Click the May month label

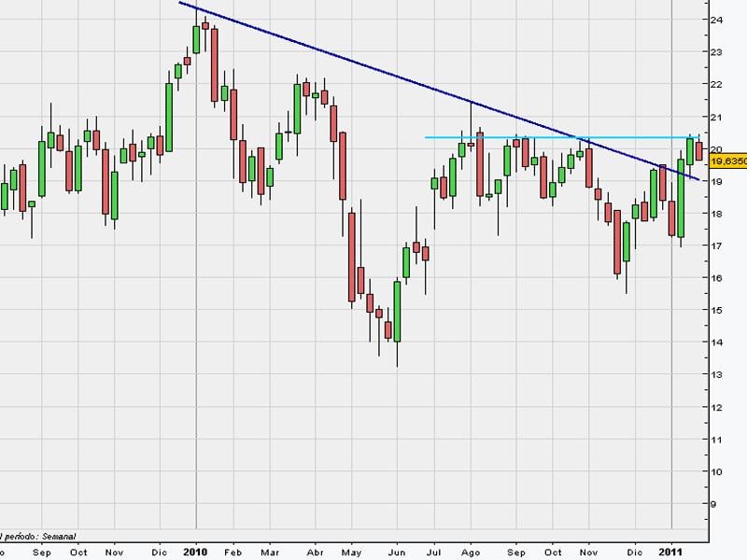[351, 553]
